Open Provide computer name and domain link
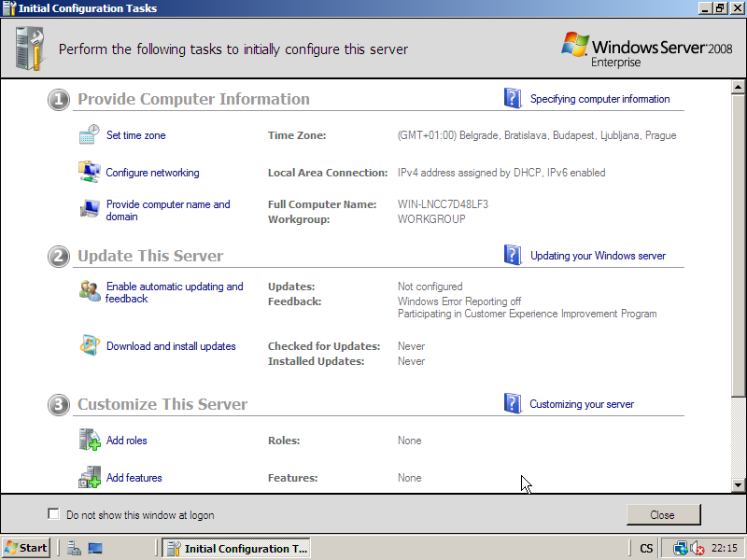 click(168, 211)
